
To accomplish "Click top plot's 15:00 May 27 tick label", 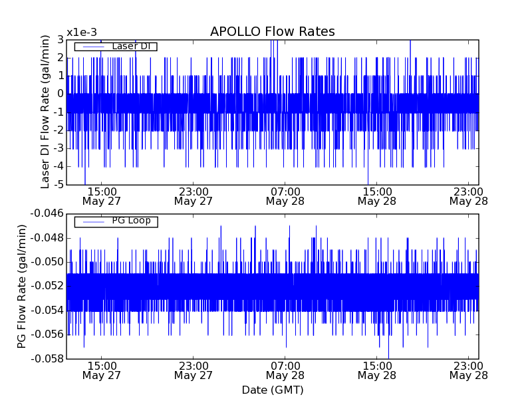I will click(x=102, y=196).
